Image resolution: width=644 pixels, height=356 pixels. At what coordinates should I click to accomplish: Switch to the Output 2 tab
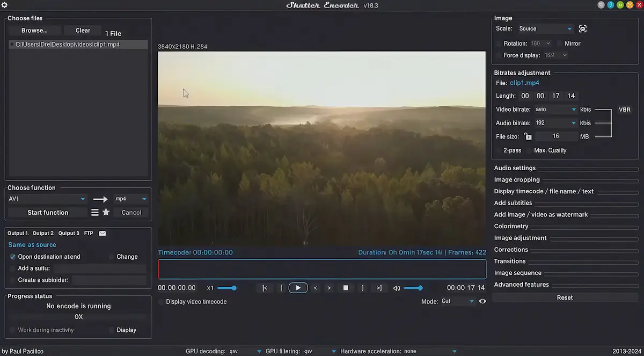click(x=42, y=233)
